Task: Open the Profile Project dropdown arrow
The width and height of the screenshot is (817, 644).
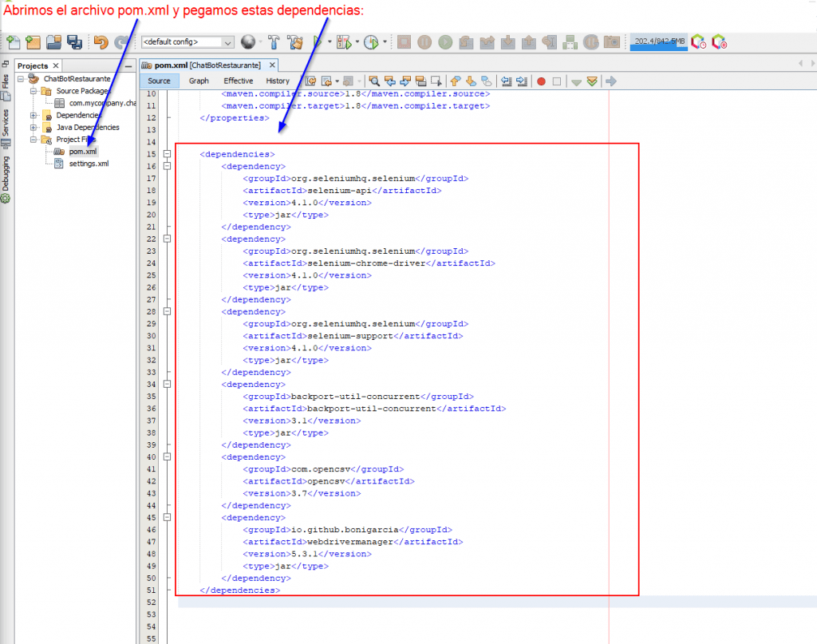Action: (385, 42)
